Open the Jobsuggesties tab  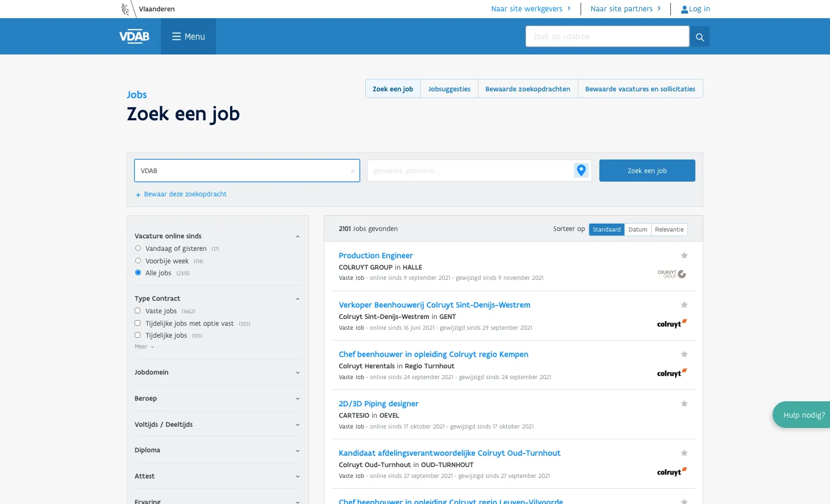449,89
